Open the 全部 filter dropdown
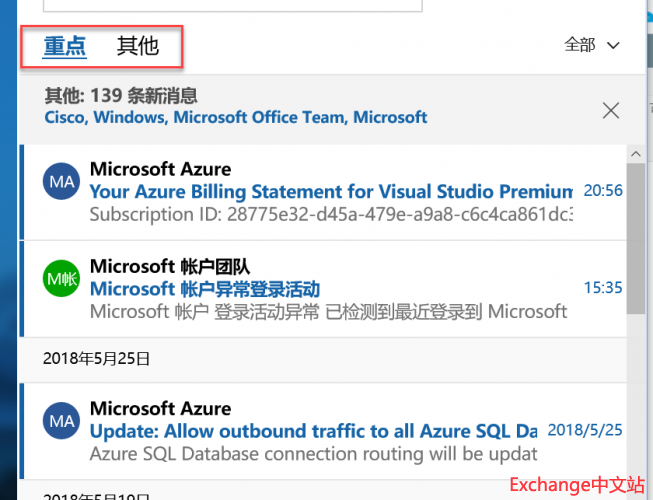 [x=593, y=45]
